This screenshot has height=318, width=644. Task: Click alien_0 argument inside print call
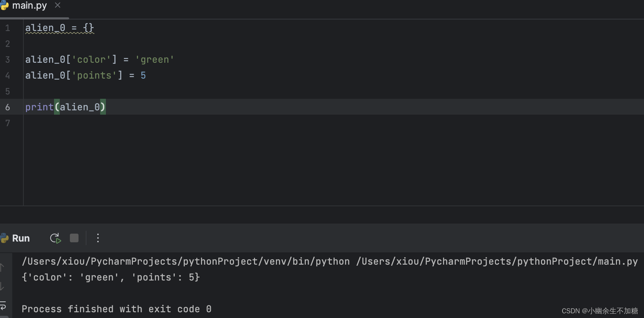pyautogui.click(x=80, y=107)
